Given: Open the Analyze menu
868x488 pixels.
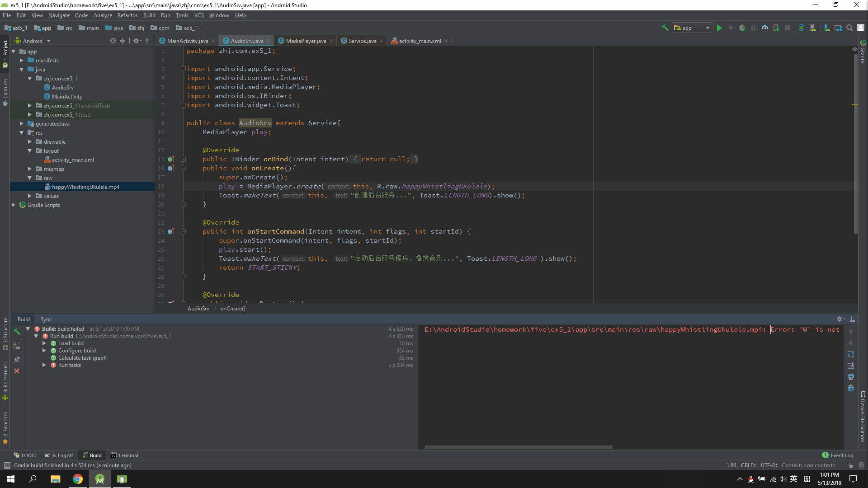Looking at the screenshot, I should pyautogui.click(x=103, y=15).
